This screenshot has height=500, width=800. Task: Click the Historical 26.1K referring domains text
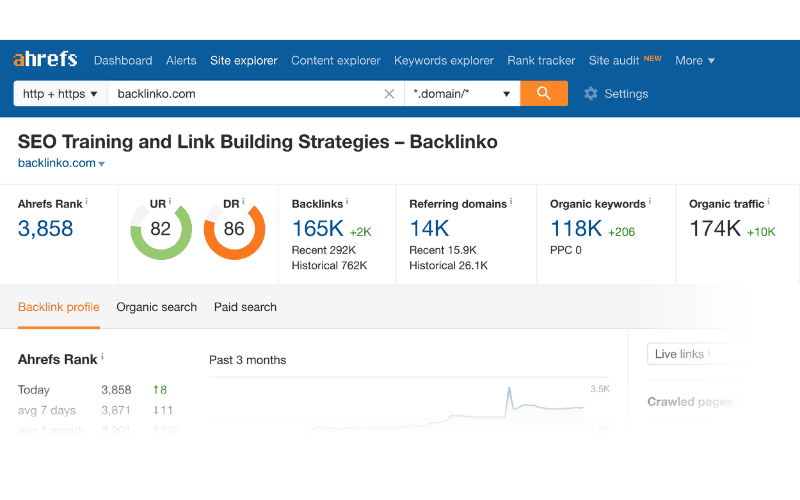pyautogui.click(x=448, y=265)
